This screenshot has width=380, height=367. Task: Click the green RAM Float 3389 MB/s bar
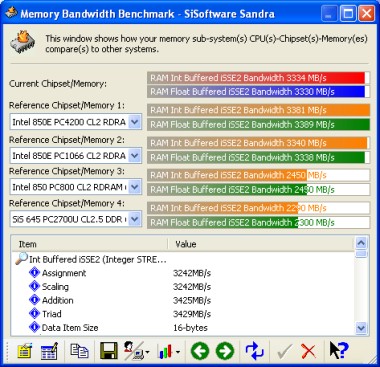258,125
